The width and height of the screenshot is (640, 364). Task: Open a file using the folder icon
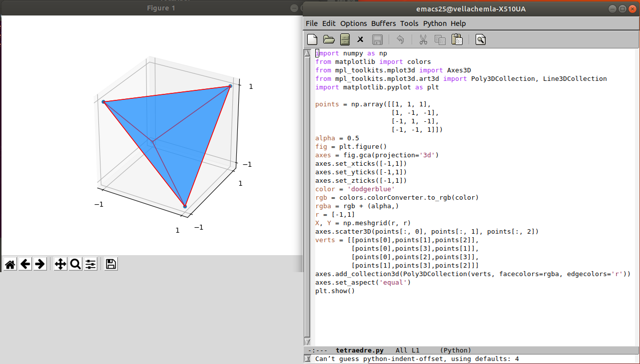329,39
